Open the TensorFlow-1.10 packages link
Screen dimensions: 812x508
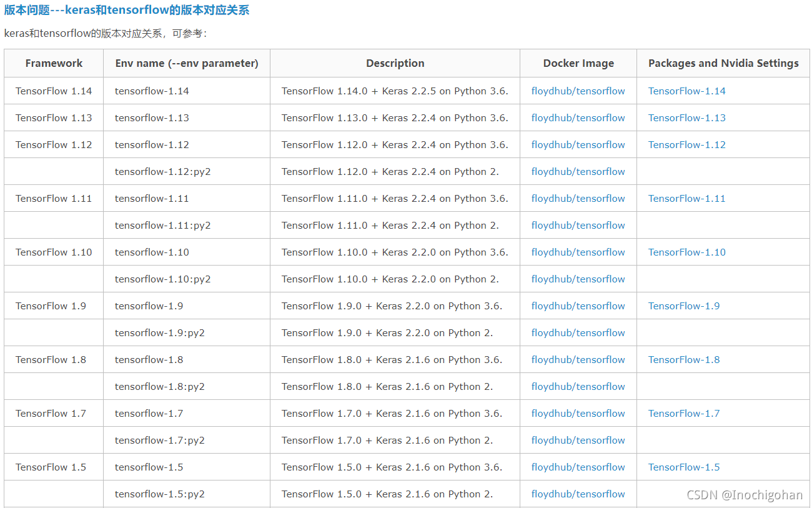point(686,252)
